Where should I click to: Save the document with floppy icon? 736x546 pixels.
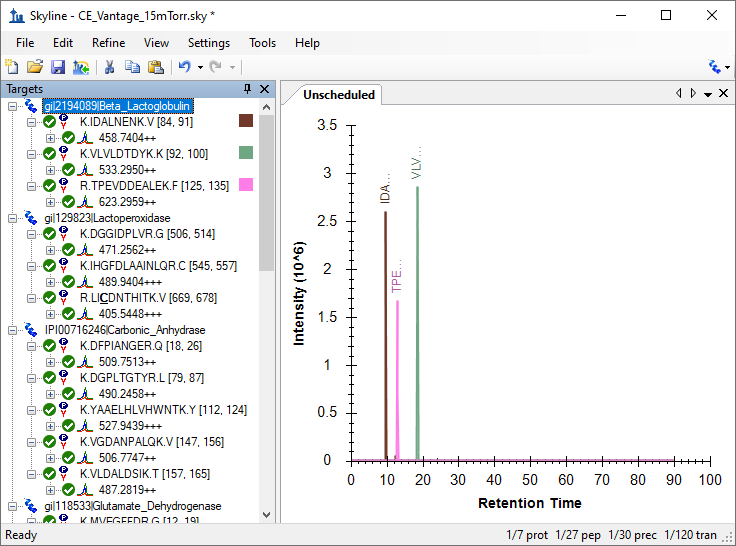pyautogui.click(x=58, y=67)
